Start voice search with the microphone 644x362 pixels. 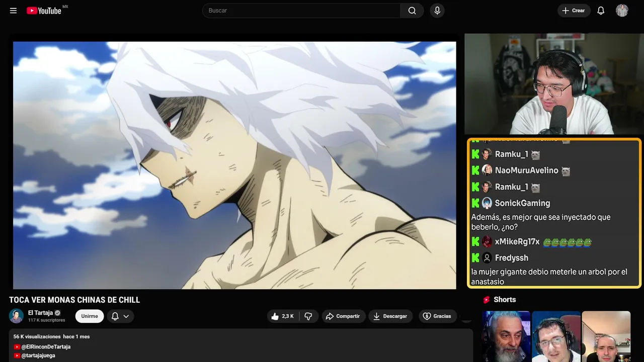[x=437, y=11]
